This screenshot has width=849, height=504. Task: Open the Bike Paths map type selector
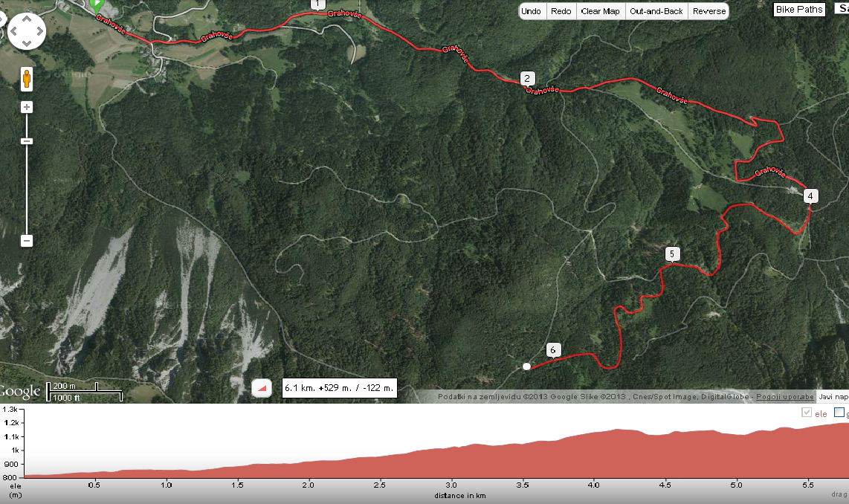click(x=799, y=9)
